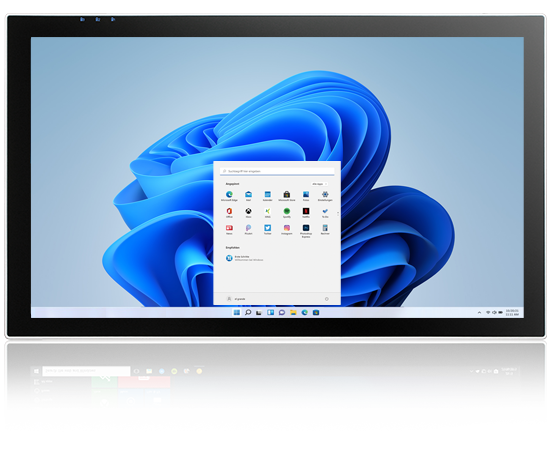
Task: Expand hidden system tray icons chevron
Action: (x=479, y=312)
